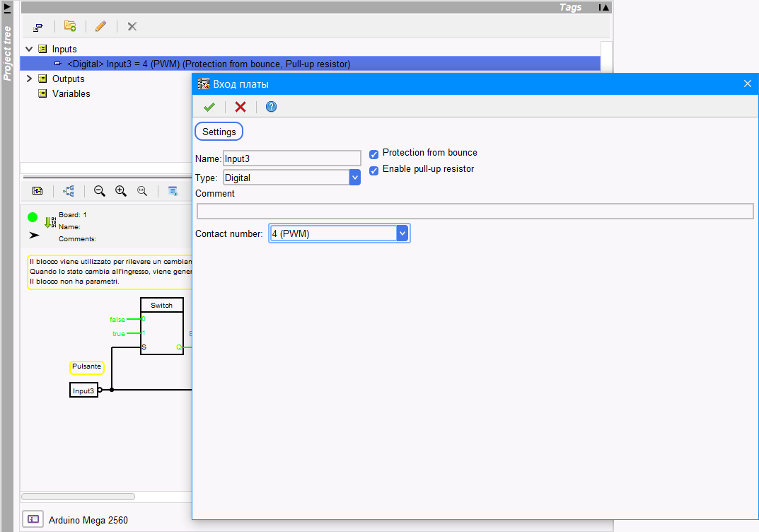Click the red X cancel icon
This screenshot has width=759, height=532.
coord(241,107)
